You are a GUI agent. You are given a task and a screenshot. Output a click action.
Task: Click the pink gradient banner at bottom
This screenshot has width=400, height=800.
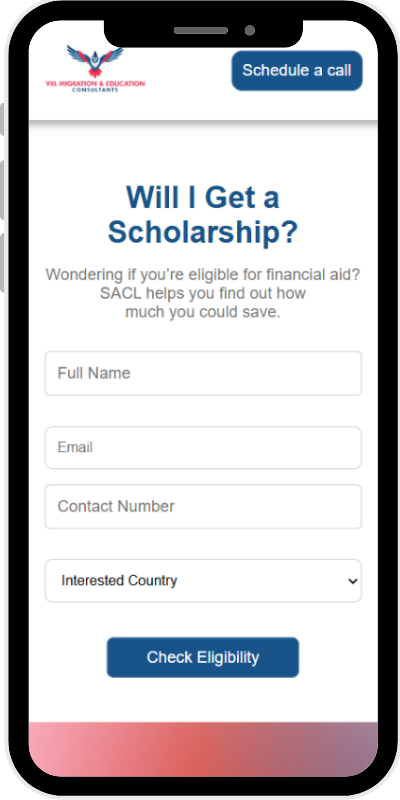[203, 748]
